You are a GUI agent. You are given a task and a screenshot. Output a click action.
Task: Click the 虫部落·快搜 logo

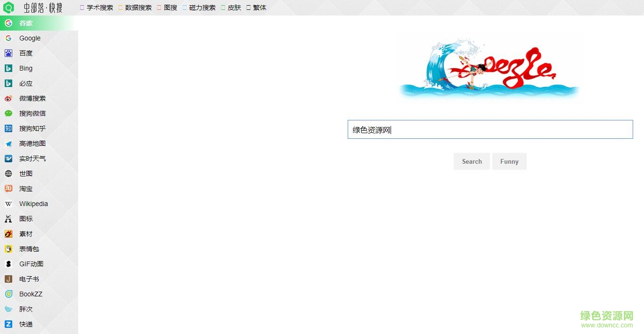[33, 8]
